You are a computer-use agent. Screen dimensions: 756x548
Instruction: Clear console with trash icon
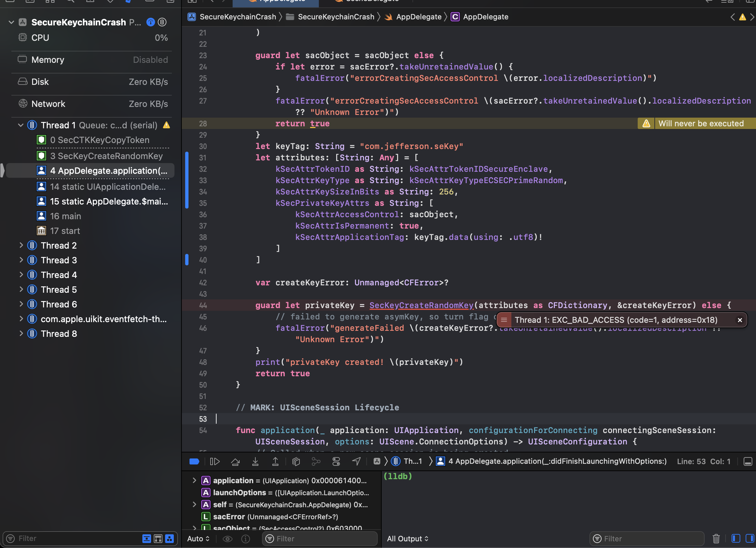point(716,539)
